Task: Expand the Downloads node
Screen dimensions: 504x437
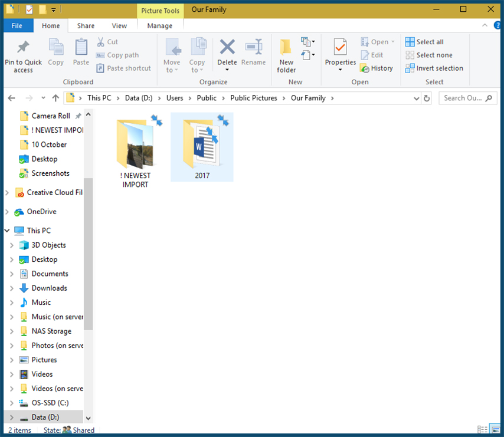Action: [x=12, y=288]
